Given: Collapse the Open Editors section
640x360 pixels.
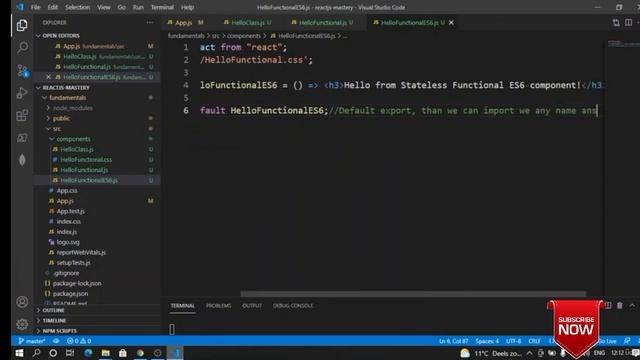Looking at the screenshot, I should tap(61, 36).
